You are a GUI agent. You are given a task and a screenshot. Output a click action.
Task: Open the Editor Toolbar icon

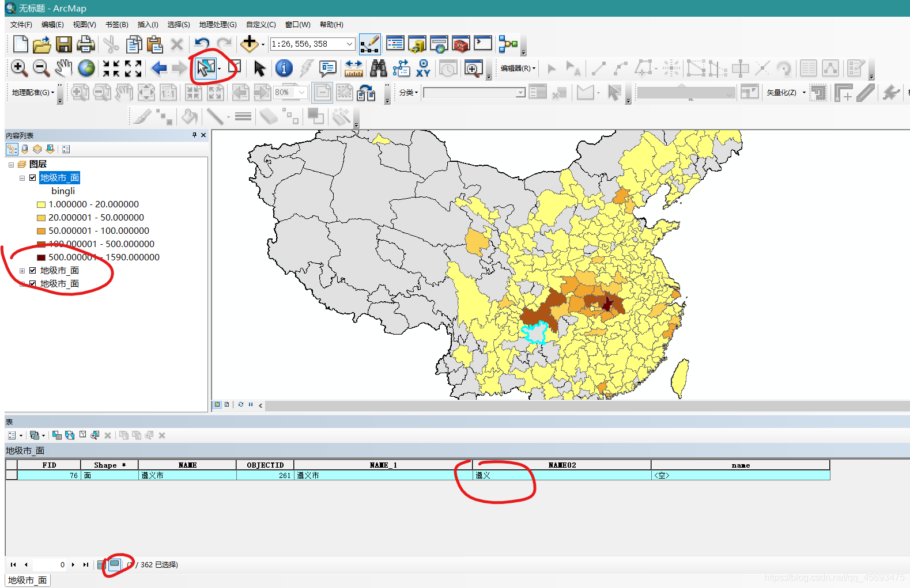(x=369, y=44)
